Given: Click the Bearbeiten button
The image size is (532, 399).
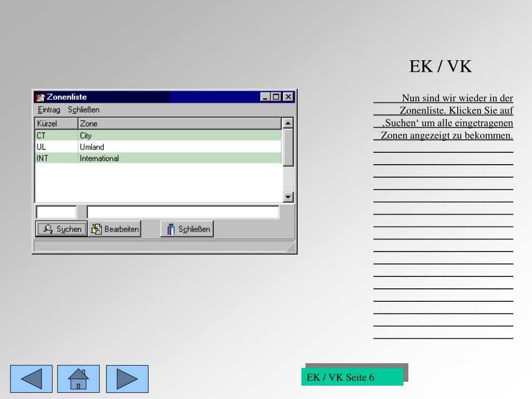Looking at the screenshot, I should 115,229.
